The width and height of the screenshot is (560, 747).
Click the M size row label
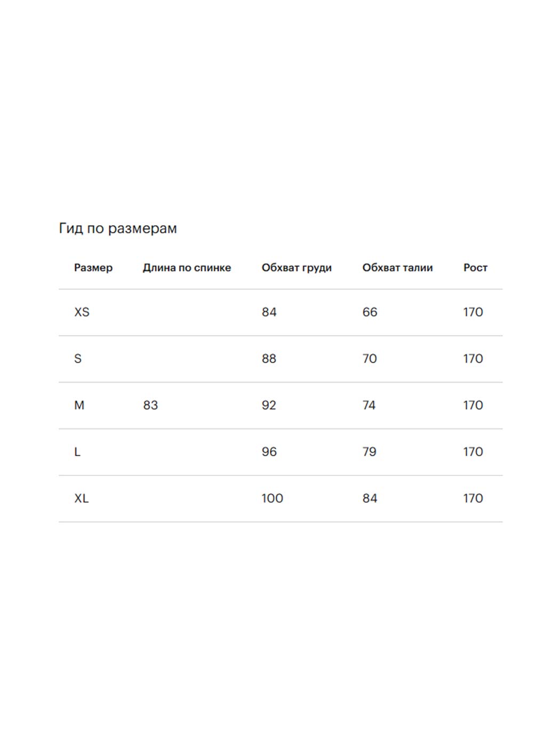(x=79, y=406)
